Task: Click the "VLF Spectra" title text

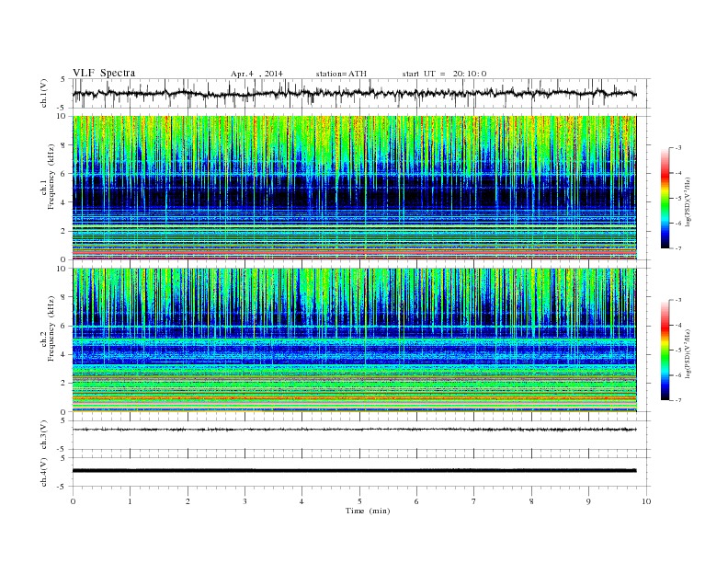Action: (104, 73)
